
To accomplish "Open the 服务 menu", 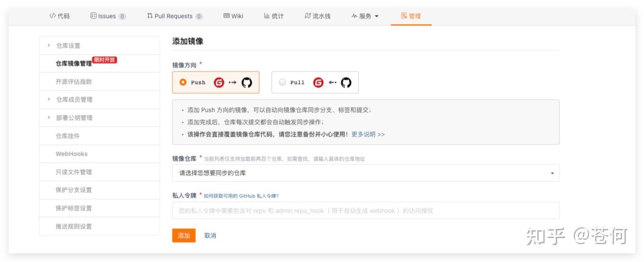I will [364, 16].
